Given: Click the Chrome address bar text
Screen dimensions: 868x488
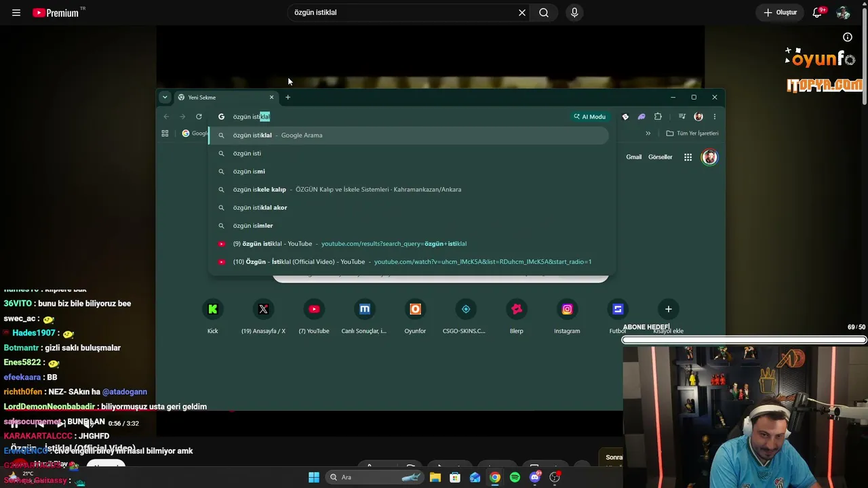Looking at the screenshot, I should click(x=252, y=117).
